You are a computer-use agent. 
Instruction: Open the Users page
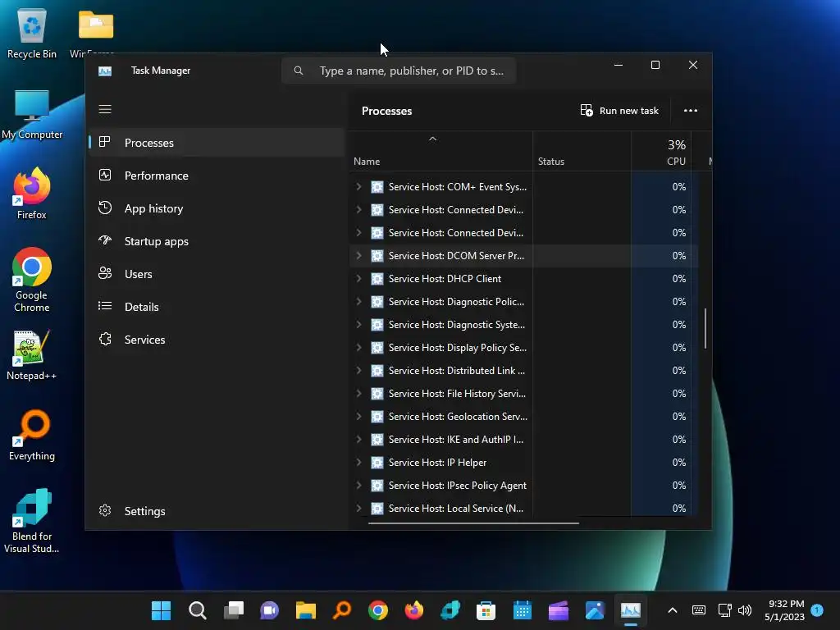[217, 274]
